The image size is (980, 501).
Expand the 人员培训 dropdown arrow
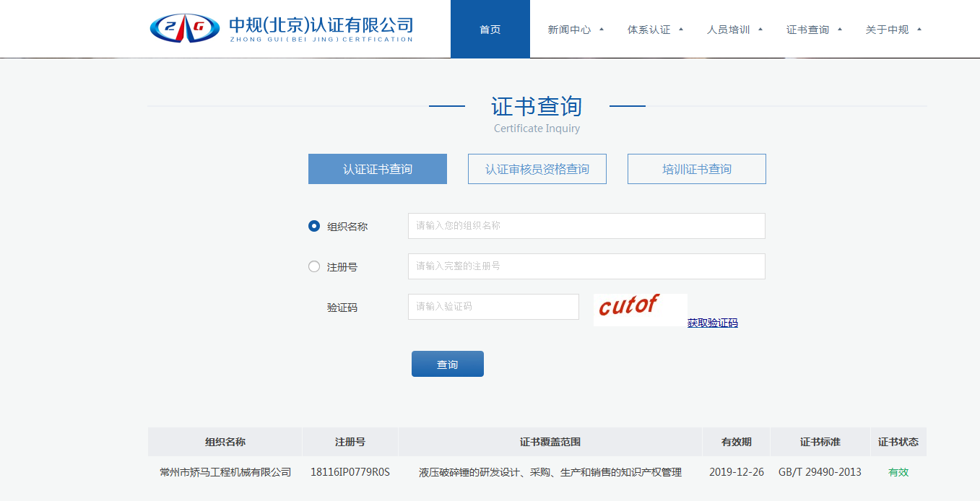pos(760,30)
